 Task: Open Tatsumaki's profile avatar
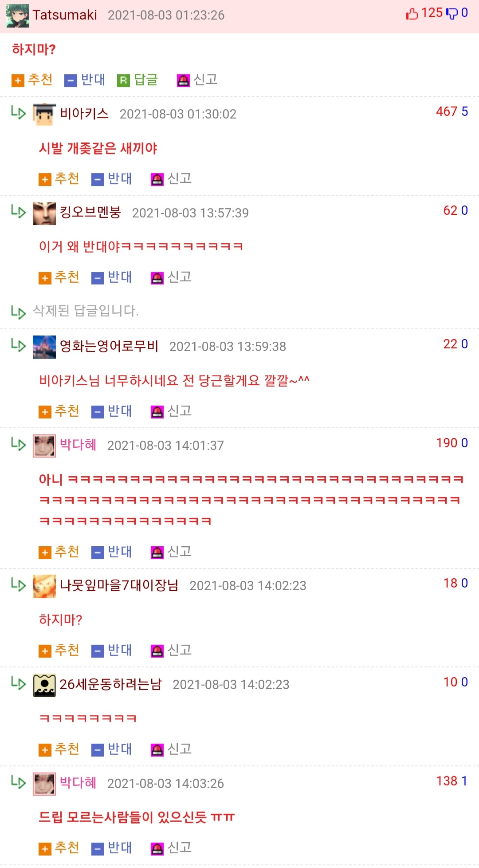18,16
